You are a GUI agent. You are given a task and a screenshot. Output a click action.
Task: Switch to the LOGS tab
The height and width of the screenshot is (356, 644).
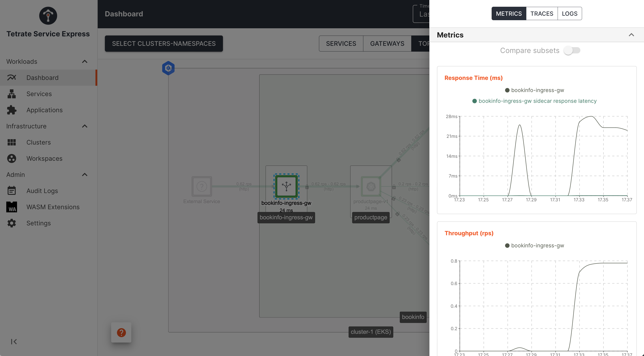coord(570,13)
